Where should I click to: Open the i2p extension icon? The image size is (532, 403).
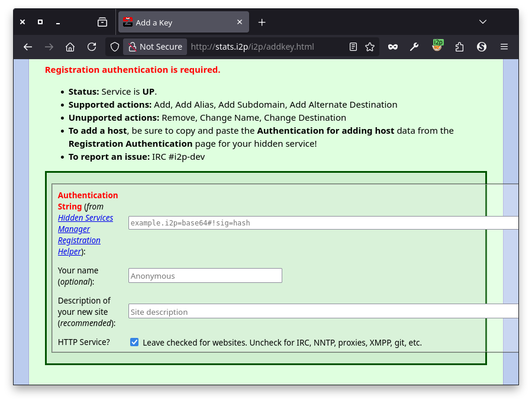(x=437, y=46)
